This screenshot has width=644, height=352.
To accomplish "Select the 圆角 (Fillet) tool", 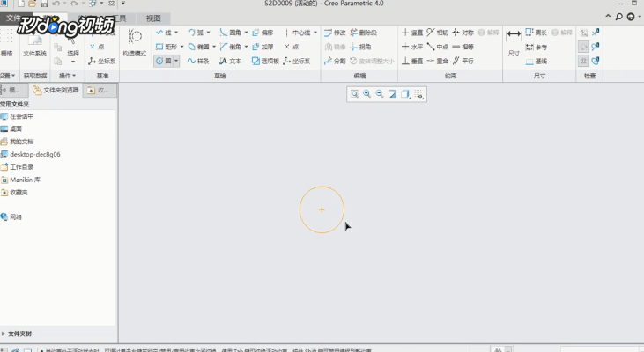I will pos(231,33).
